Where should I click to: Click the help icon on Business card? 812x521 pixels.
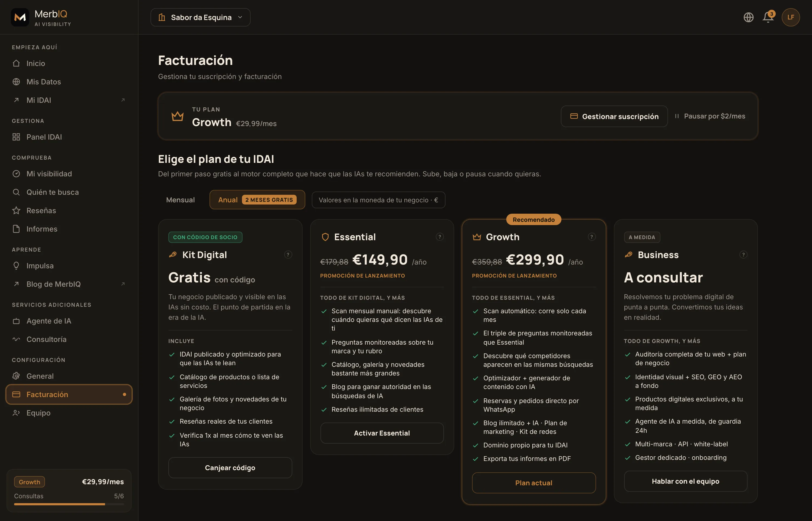pos(743,255)
